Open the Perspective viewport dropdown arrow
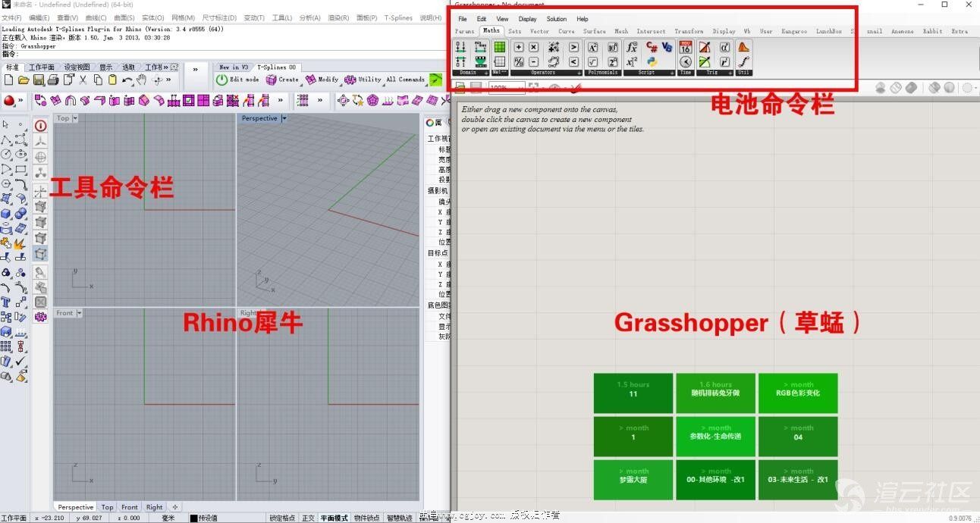 point(284,118)
